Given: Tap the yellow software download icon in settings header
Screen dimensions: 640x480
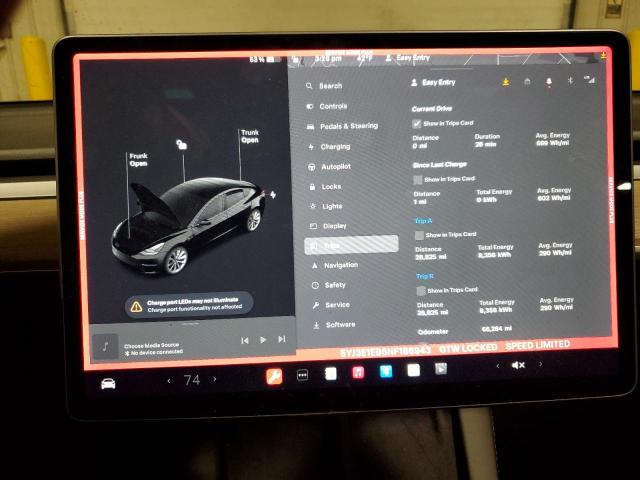Looking at the screenshot, I should (506, 82).
